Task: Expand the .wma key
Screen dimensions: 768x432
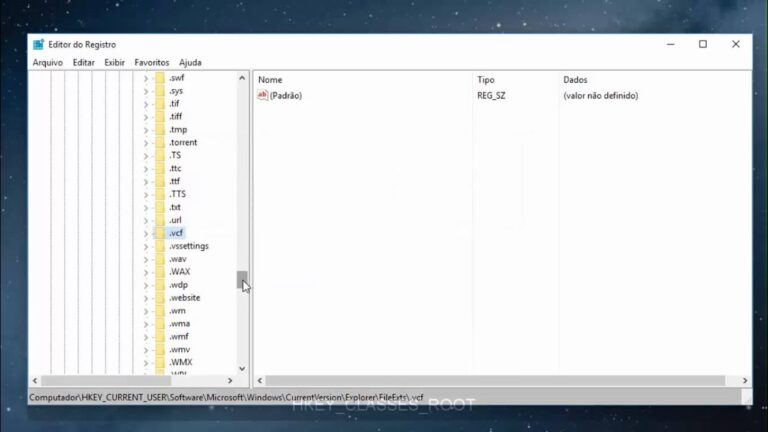Action: tap(145, 324)
